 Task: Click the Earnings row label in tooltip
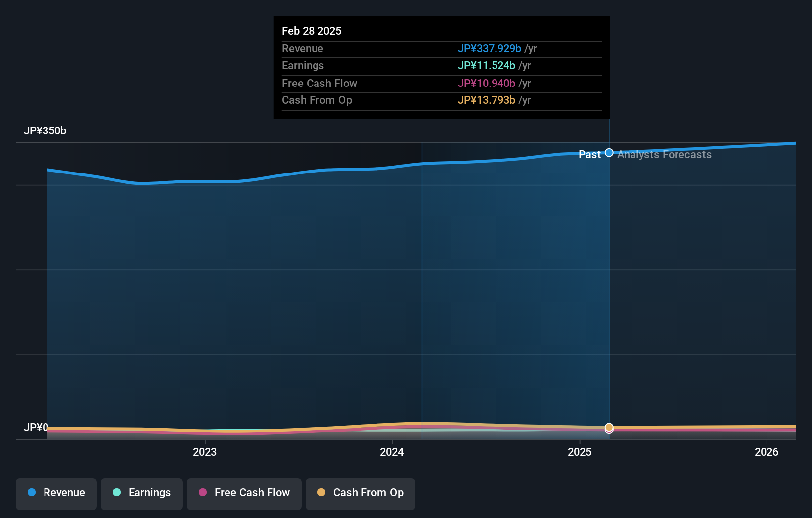tap(303, 66)
